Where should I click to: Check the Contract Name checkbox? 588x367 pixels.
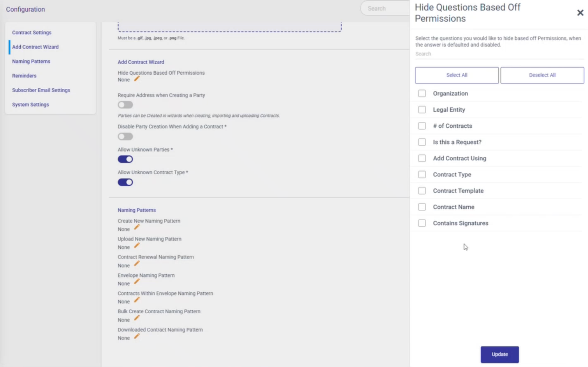pos(422,207)
